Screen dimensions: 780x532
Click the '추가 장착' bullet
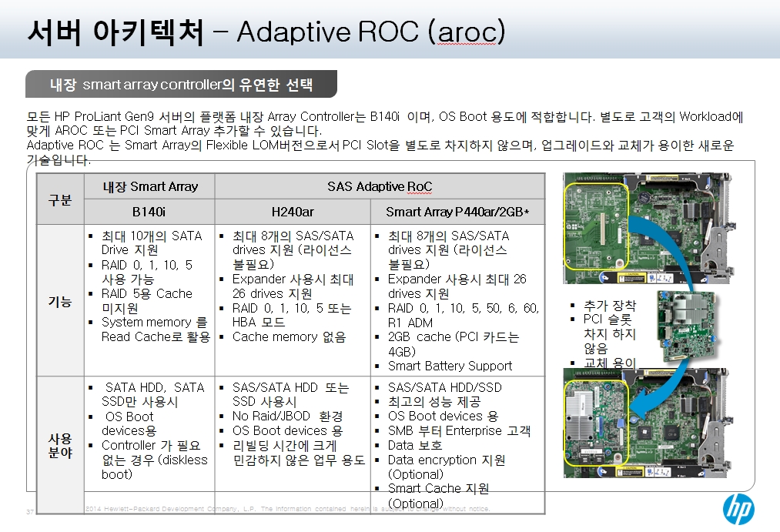point(609,306)
